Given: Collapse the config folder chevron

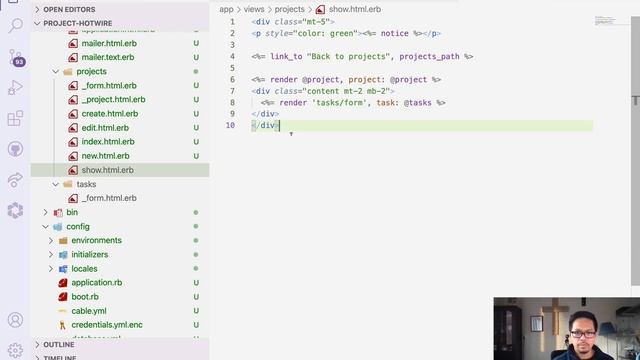Looking at the screenshot, I should [x=46, y=227].
